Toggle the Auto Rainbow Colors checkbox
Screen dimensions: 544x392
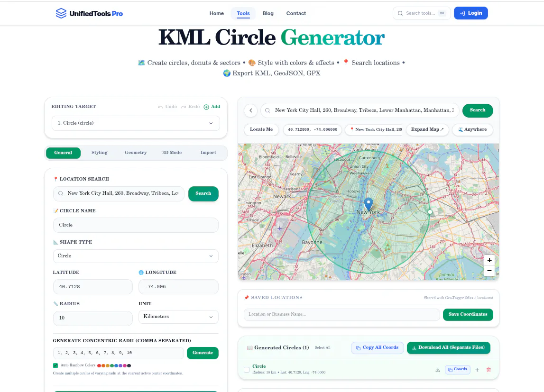[55, 365]
